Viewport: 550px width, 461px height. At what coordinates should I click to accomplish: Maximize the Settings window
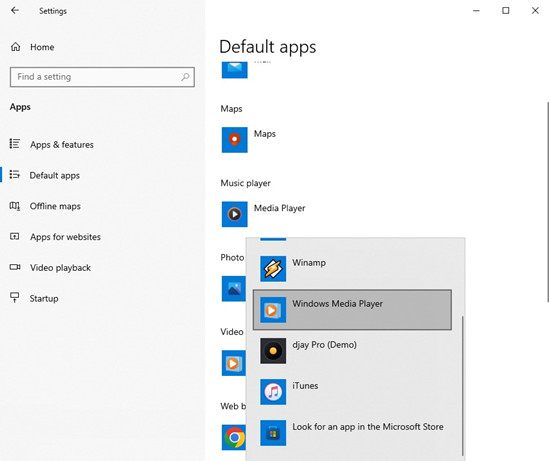pyautogui.click(x=505, y=11)
